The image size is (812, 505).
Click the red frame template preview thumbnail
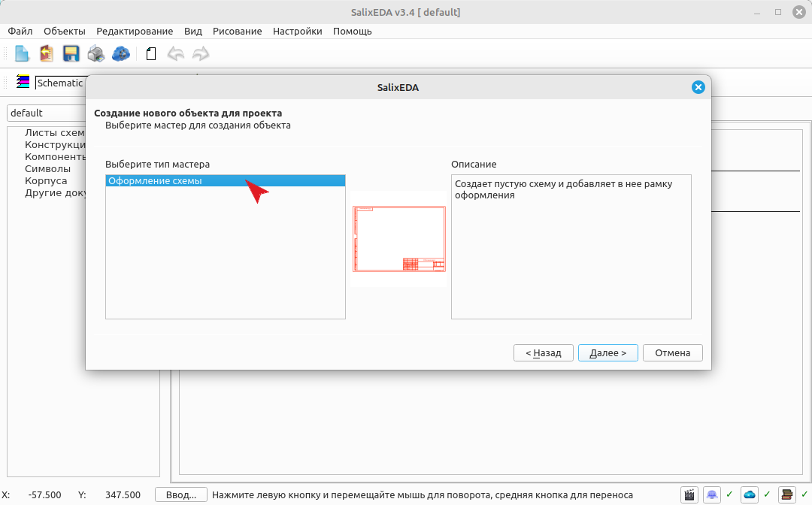[x=398, y=238]
